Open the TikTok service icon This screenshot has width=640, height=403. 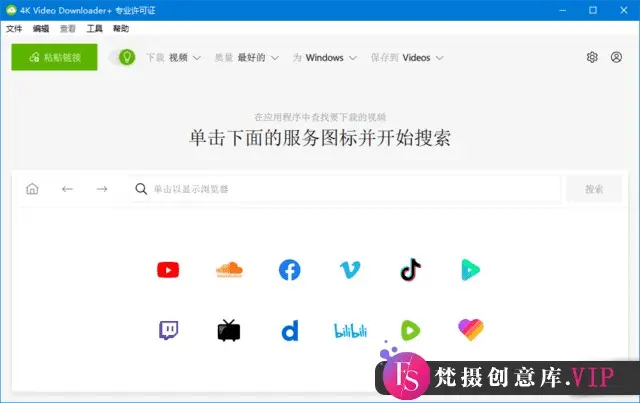coord(410,269)
